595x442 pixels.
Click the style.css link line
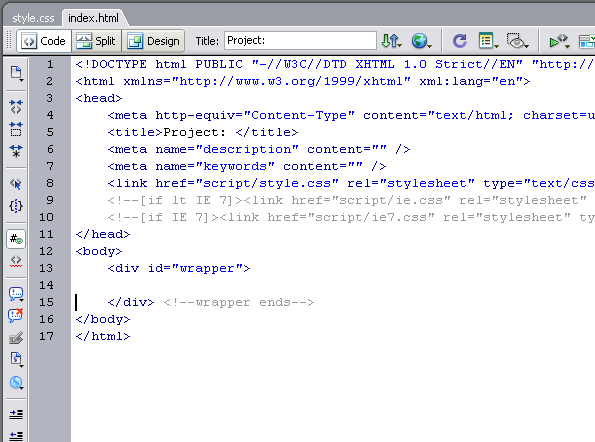pos(351,184)
